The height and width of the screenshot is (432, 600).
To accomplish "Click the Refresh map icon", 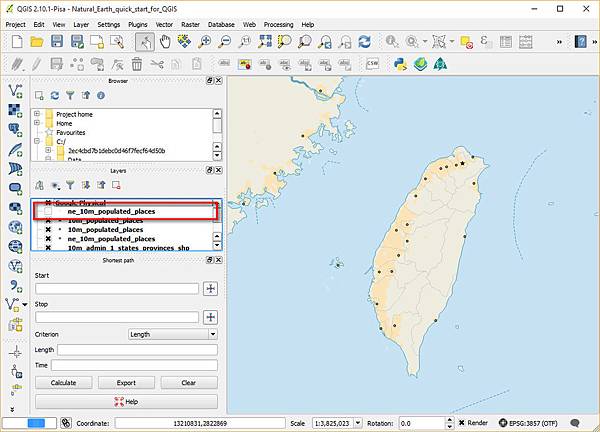I will tap(365, 42).
